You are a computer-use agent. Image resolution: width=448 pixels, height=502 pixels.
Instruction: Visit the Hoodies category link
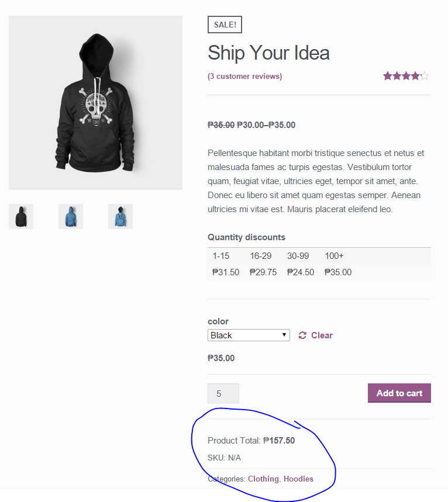pyautogui.click(x=298, y=479)
